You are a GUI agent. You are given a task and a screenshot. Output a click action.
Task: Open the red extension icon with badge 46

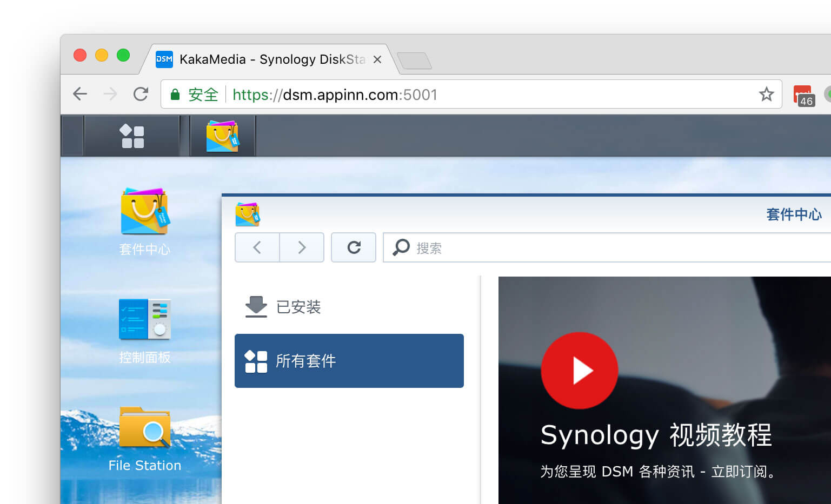click(x=803, y=95)
